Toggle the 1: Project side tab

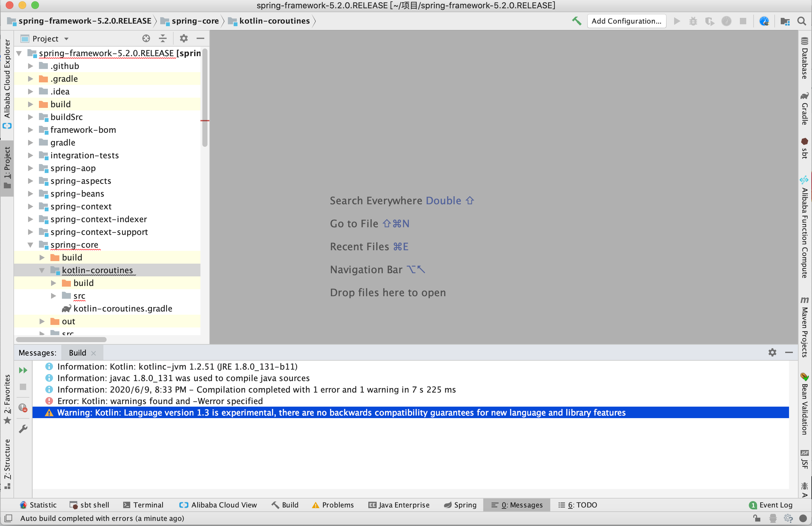click(x=7, y=168)
